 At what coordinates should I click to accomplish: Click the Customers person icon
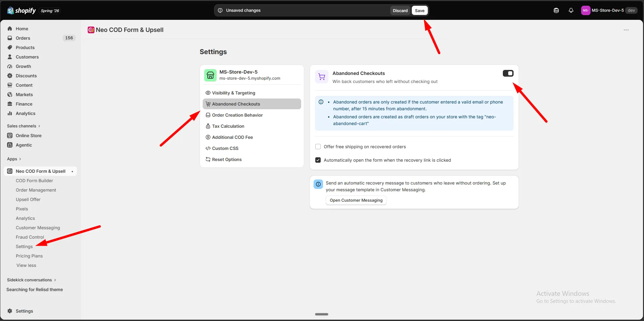coord(10,57)
